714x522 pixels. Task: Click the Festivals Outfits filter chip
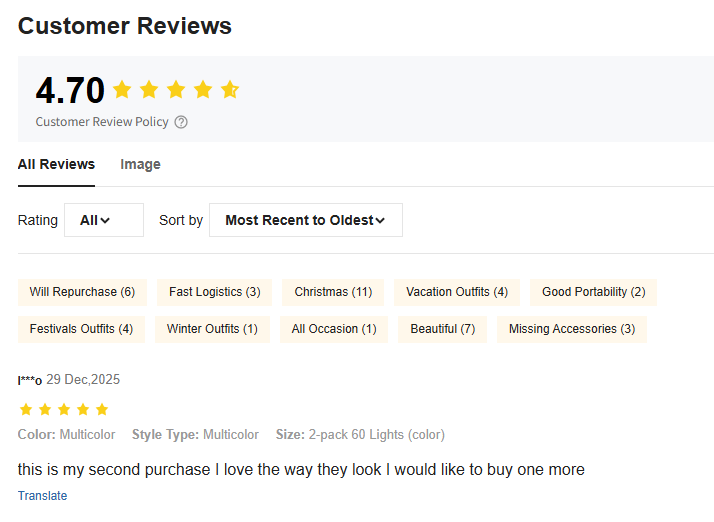pyautogui.click(x=81, y=329)
